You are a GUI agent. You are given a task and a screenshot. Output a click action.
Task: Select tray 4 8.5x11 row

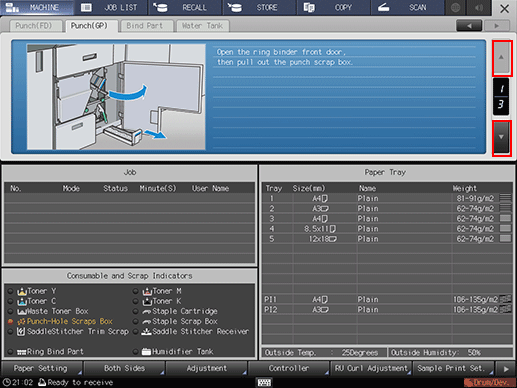387,229
